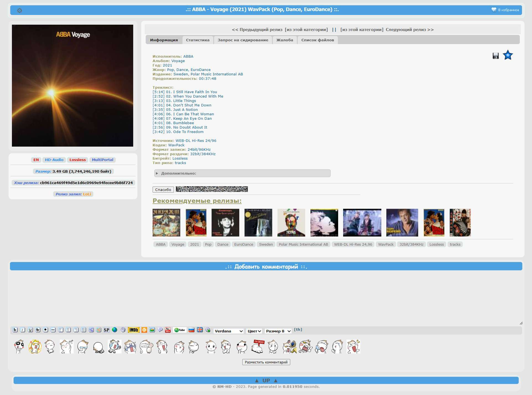This screenshot has height=395, width=532.
Task: Insert bullet list item icon
Action: [x=46, y=330]
